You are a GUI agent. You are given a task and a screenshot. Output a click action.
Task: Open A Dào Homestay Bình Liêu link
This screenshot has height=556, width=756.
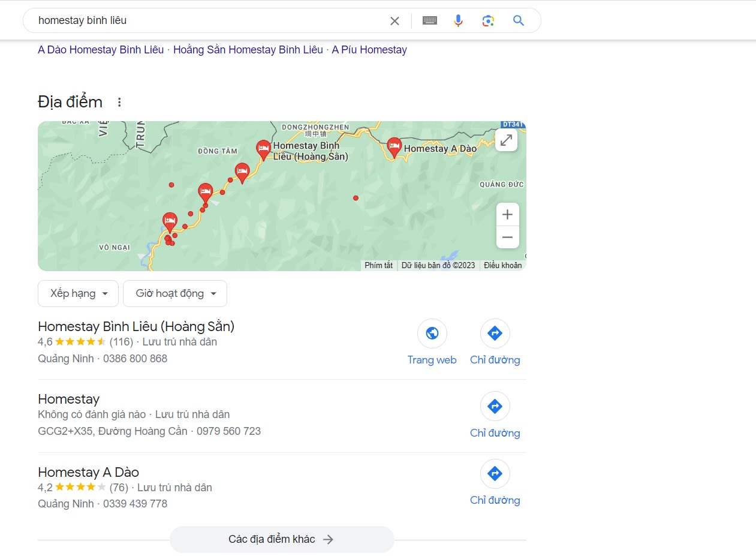click(101, 50)
